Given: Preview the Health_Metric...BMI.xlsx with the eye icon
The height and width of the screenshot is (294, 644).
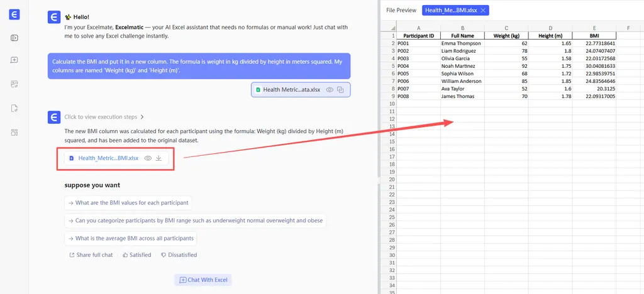Looking at the screenshot, I should coord(148,158).
